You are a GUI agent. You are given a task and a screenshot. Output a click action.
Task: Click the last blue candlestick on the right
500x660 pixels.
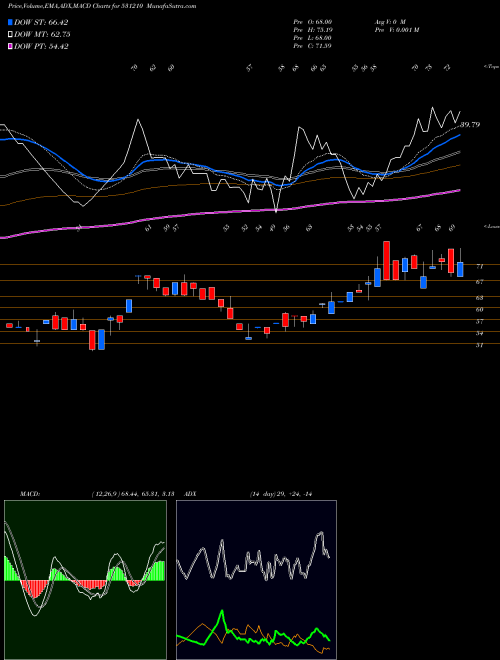460,269
